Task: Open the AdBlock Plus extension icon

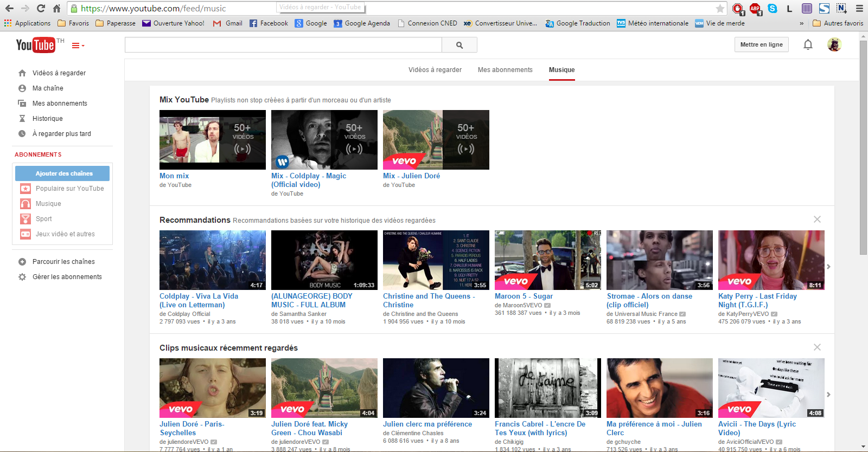Action: [755, 8]
